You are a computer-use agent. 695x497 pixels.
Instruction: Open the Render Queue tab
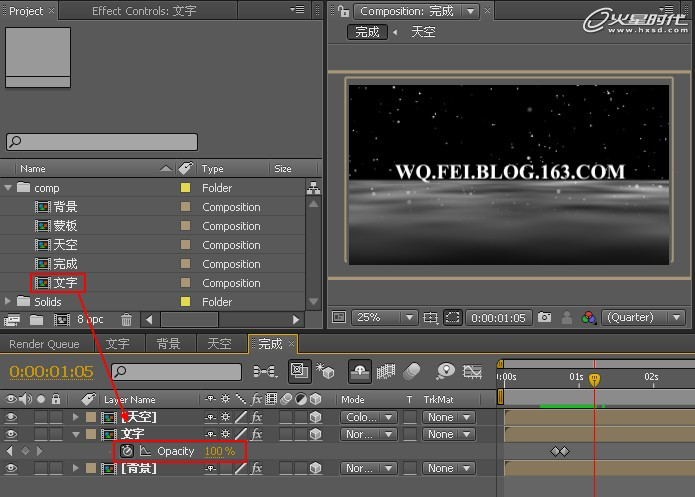click(44, 344)
